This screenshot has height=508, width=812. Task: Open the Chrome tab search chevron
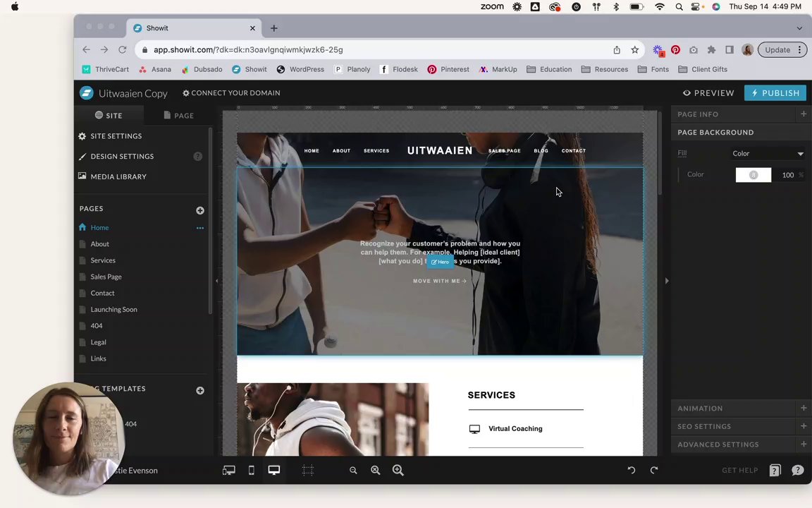pos(799,28)
